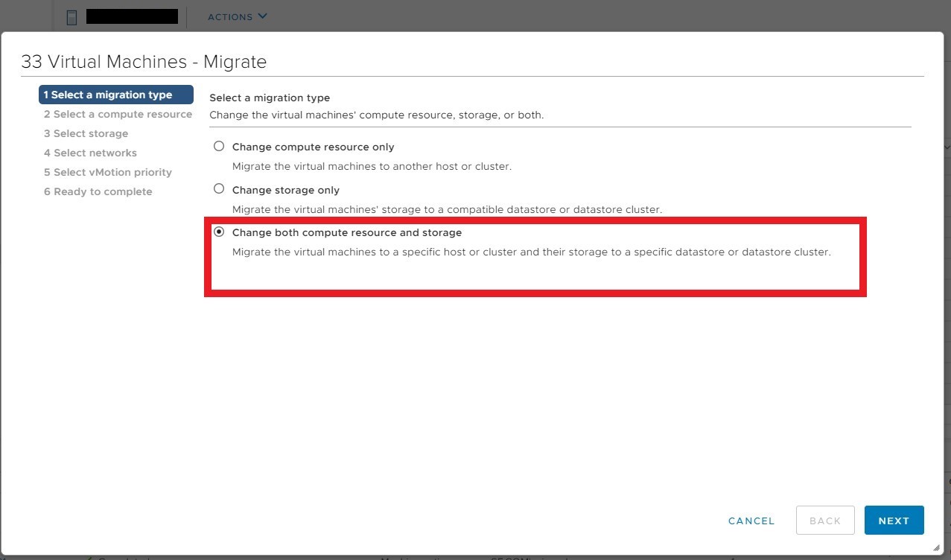Click the host icon beside the redacted name

point(71,17)
